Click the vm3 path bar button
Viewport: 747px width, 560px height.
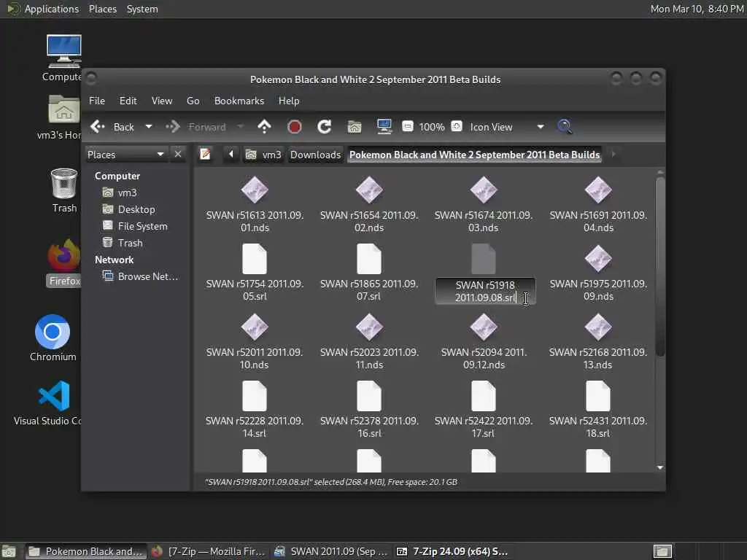(263, 155)
